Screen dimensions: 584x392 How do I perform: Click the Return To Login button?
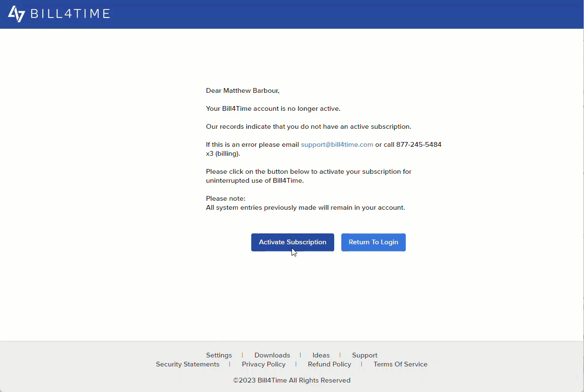373,242
